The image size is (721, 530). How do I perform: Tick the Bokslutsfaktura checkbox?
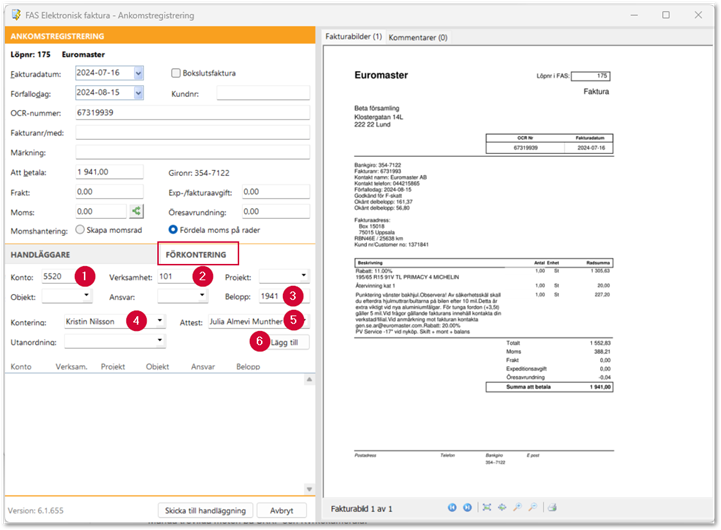coord(175,73)
